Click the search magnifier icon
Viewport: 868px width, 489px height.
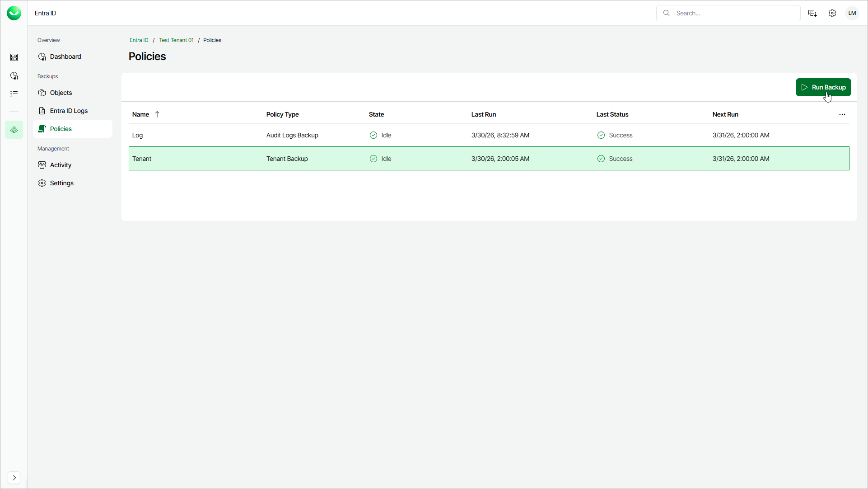pyautogui.click(x=667, y=13)
